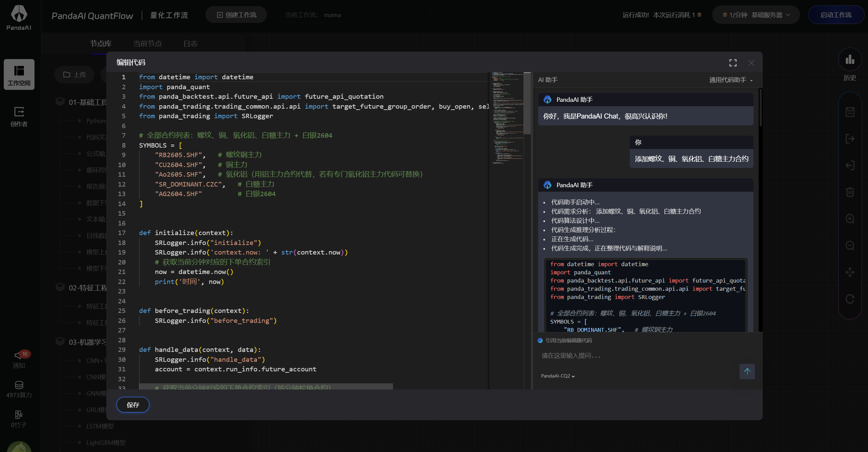Click the 当前工作流 mama name field
Screen dimensions: 868x452
(x=355, y=15)
